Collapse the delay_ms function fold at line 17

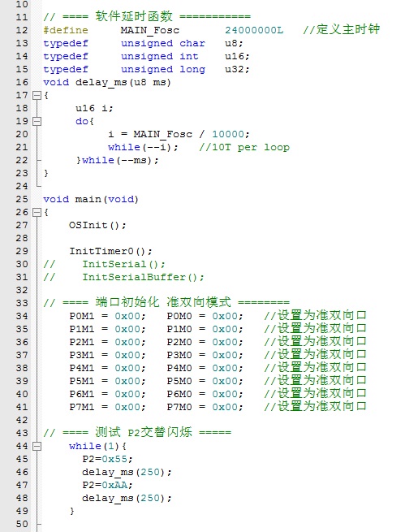(37, 95)
